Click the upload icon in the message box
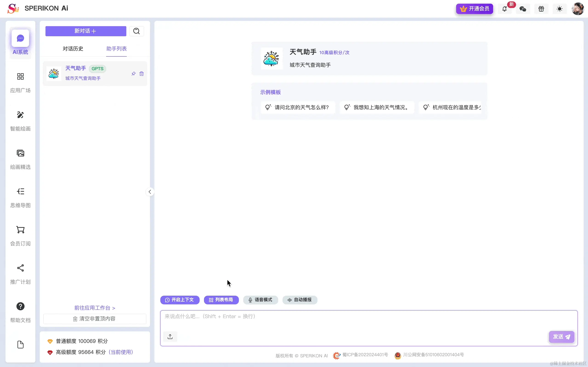588x367 pixels. click(x=170, y=336)
